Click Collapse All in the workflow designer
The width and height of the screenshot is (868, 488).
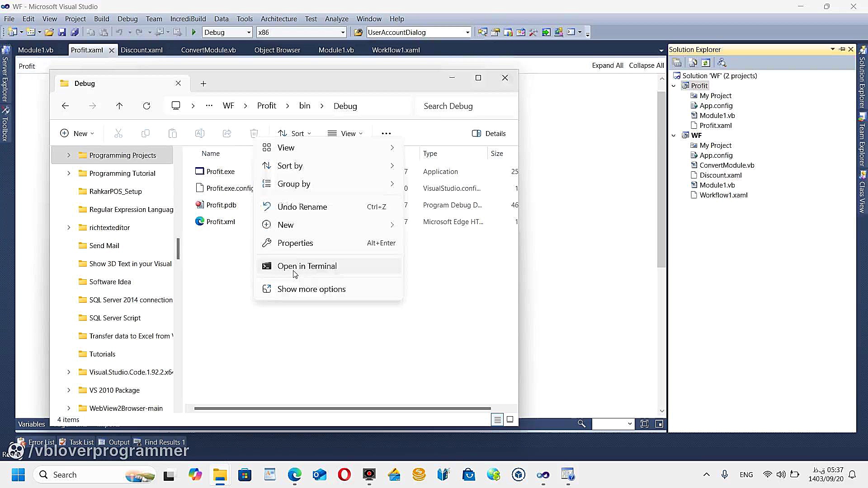pos(646,66)
